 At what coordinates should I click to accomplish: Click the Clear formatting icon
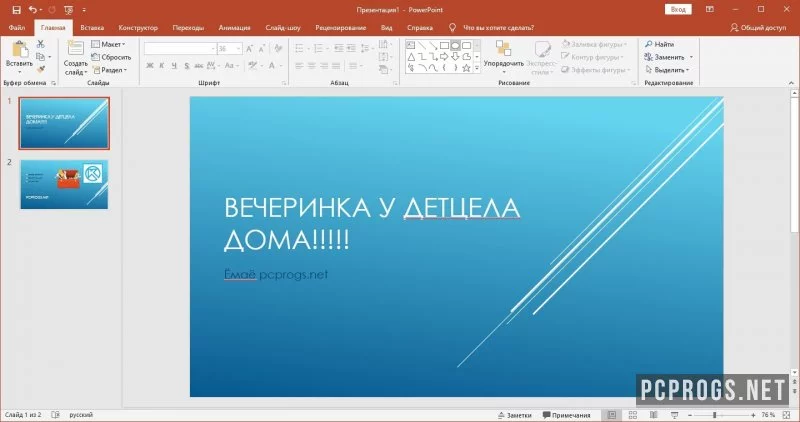(x=278, y=49)
